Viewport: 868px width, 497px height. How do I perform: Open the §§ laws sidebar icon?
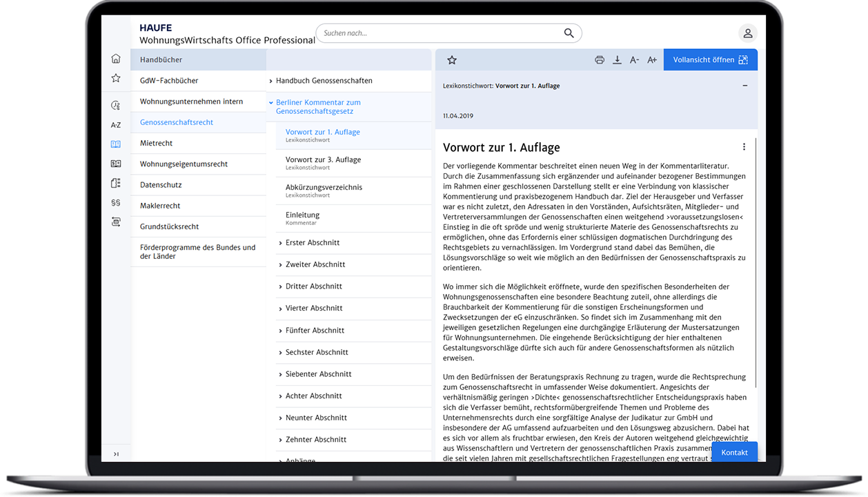(116, 202)
